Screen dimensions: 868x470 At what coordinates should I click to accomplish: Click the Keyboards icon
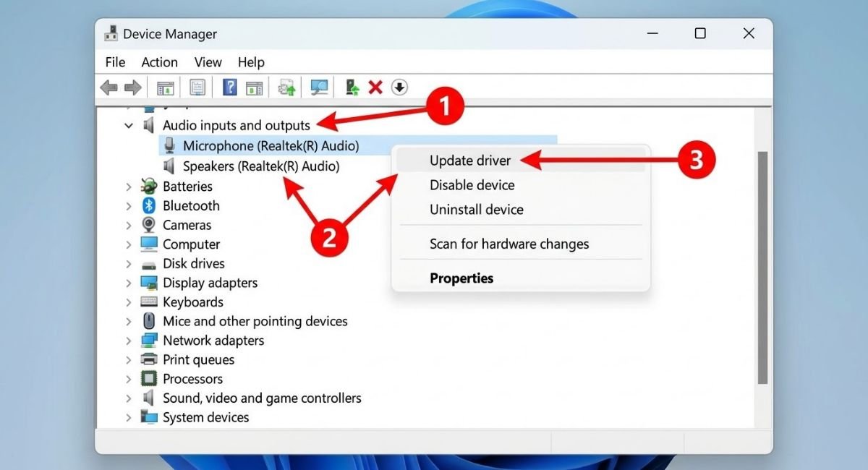(149, 302)
